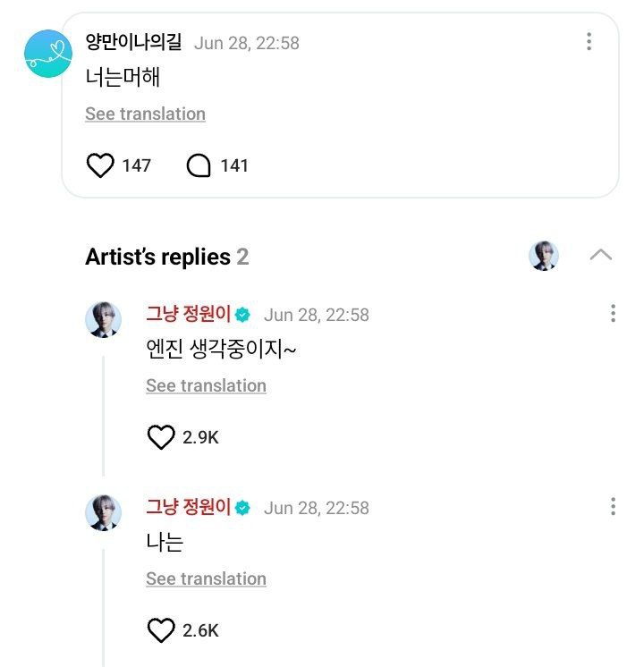See translation of '나는' reply
Screen dimensions: 644x667
206,578
